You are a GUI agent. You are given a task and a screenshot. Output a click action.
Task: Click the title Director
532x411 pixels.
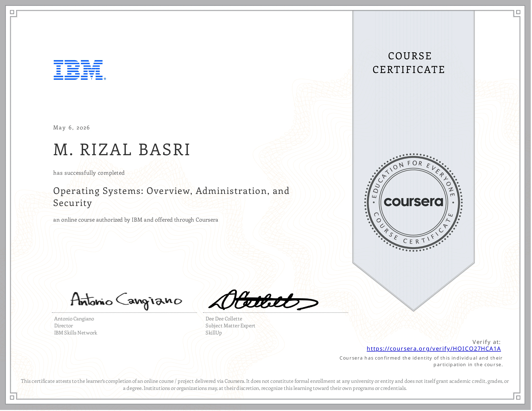63,326
